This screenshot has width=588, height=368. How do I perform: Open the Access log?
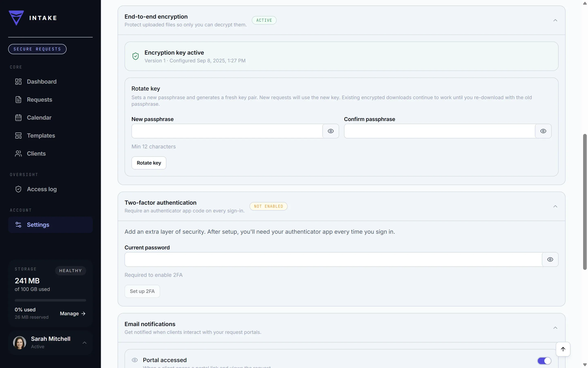point(50,189)
